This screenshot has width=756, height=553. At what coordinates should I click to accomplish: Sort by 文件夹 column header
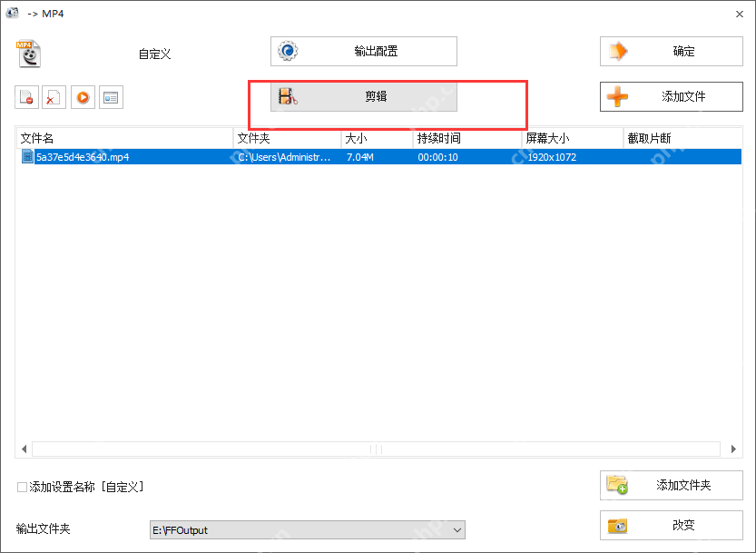(x=288, y=139)
